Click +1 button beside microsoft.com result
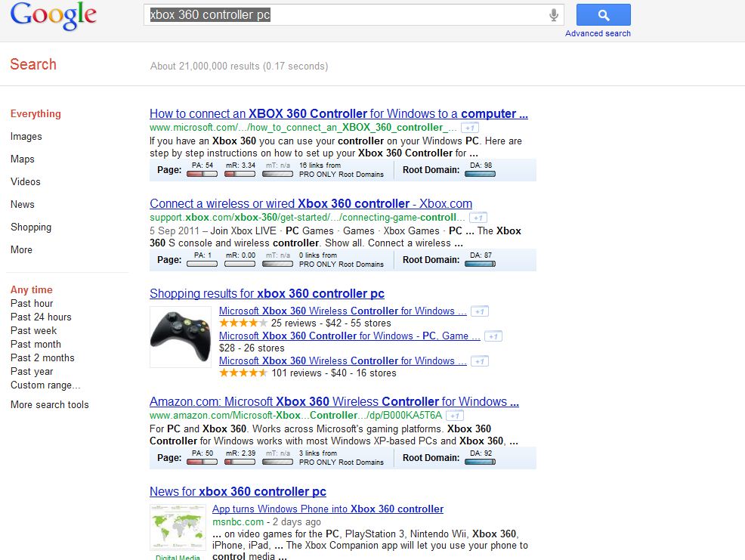The width and height of the screenshot is (745, 560). click(470, 128)
